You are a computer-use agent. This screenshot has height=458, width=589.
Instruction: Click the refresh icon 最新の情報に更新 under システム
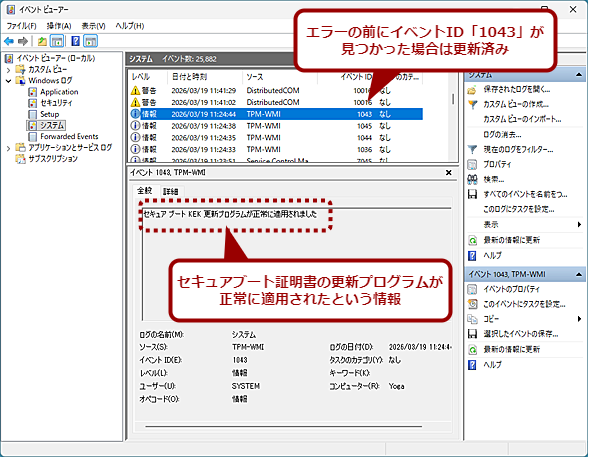point(473,240)
